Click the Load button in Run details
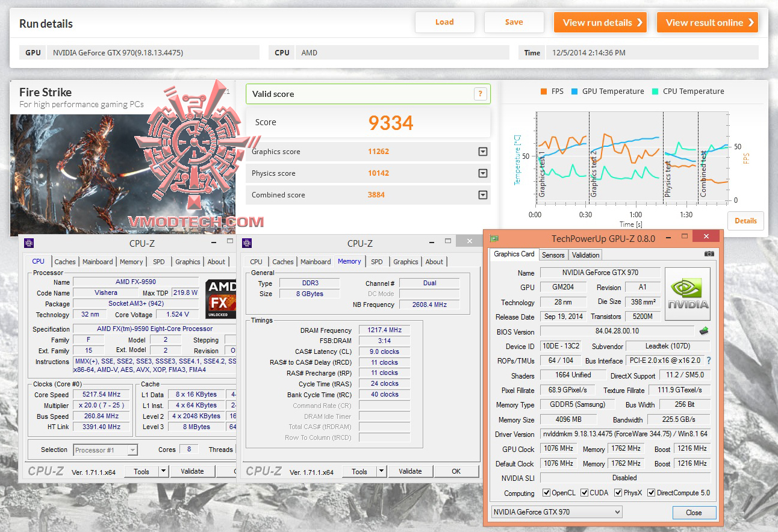778x532 pixels. tap(444, 22)
